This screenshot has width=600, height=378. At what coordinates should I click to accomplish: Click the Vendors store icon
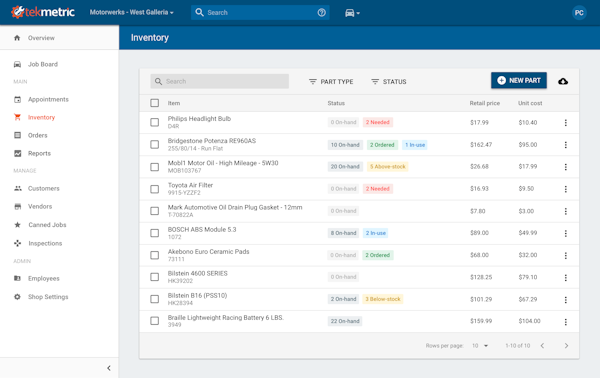pyautogui.click(x=18, y=207)
